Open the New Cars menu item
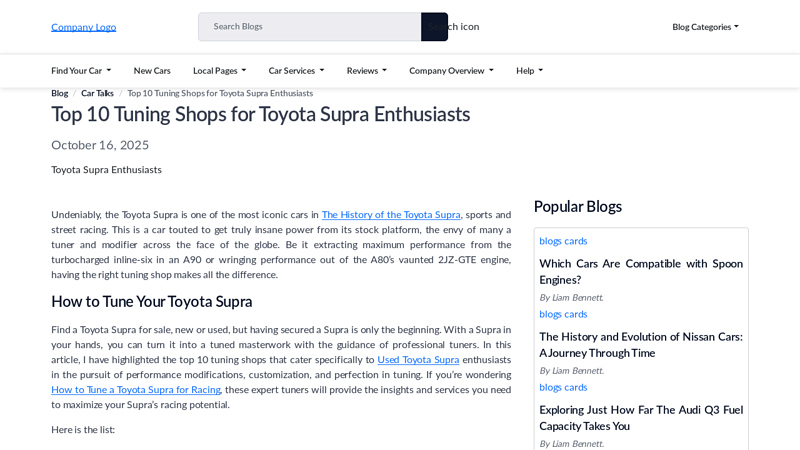800x450 pixels. pyautogui.click(x=152, y=71)
